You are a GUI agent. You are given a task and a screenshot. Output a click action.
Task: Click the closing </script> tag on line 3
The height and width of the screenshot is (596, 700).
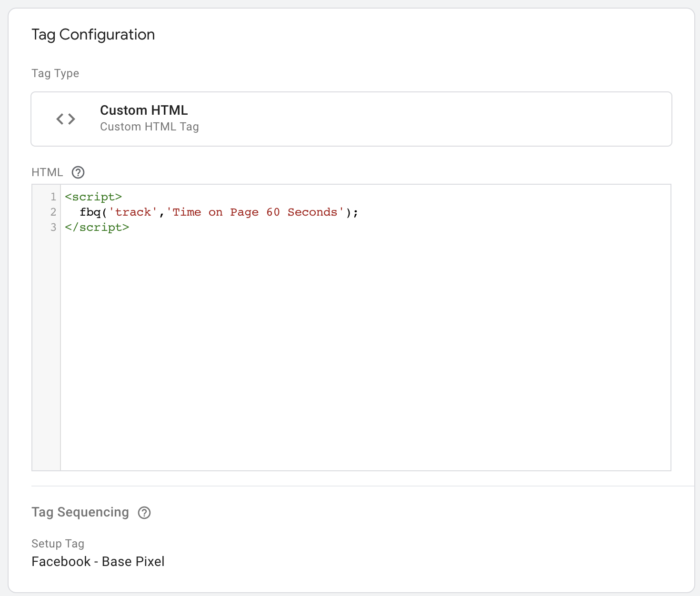(x=97, y=227)
